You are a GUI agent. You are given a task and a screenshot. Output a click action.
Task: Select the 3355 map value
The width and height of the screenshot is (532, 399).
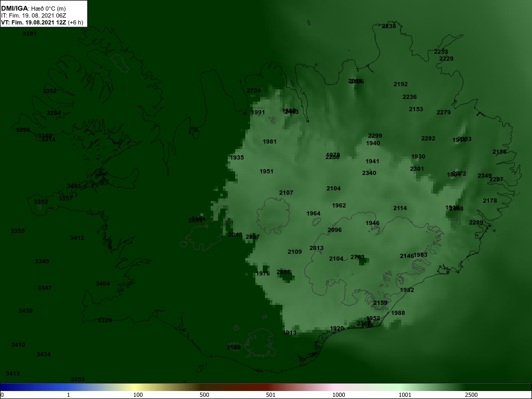[18, 231]
